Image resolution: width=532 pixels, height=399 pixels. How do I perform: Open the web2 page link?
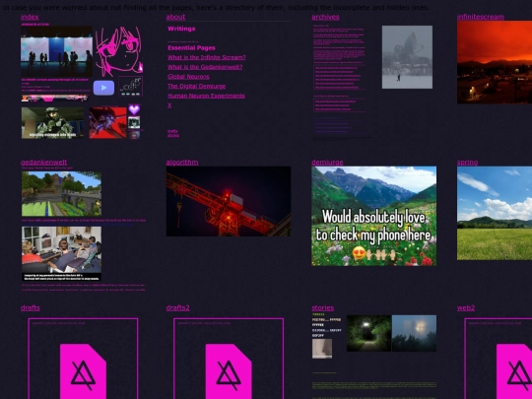(x=466, y=307)
